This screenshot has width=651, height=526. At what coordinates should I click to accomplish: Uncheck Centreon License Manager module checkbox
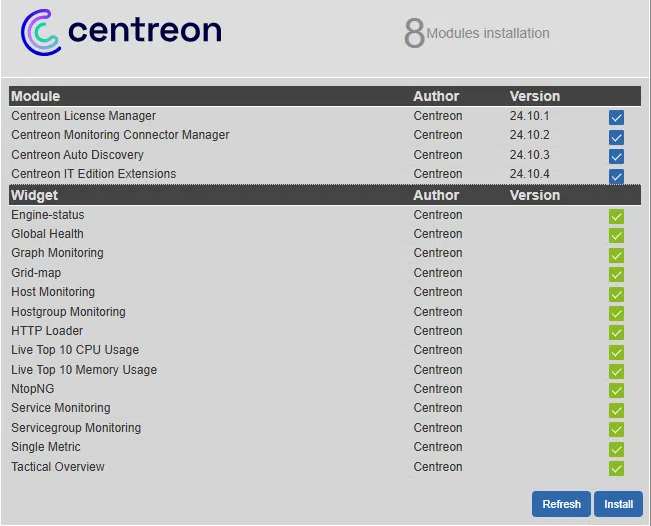pyautogui.click(x=616, y=118)
